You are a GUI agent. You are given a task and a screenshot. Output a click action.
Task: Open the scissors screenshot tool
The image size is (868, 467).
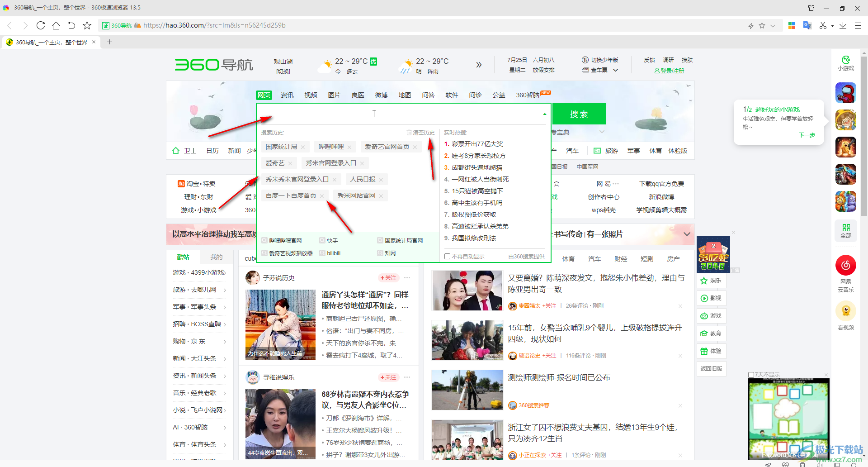pos(823,25)
